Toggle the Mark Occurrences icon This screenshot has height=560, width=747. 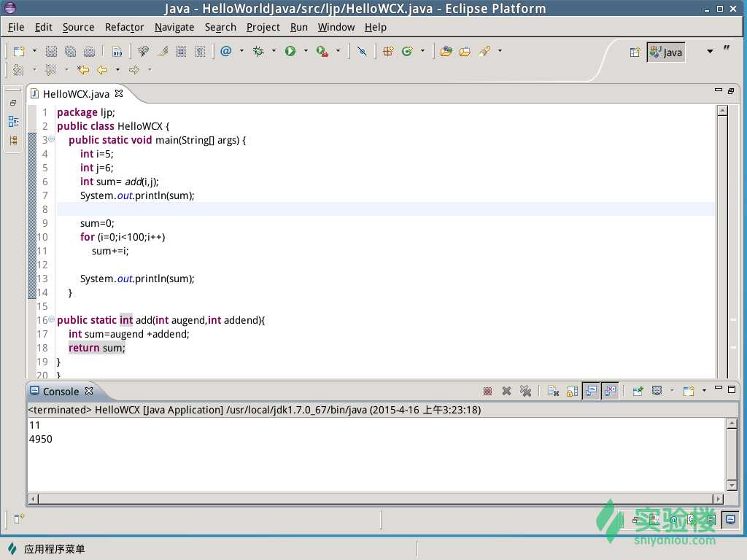click(163, 51)
